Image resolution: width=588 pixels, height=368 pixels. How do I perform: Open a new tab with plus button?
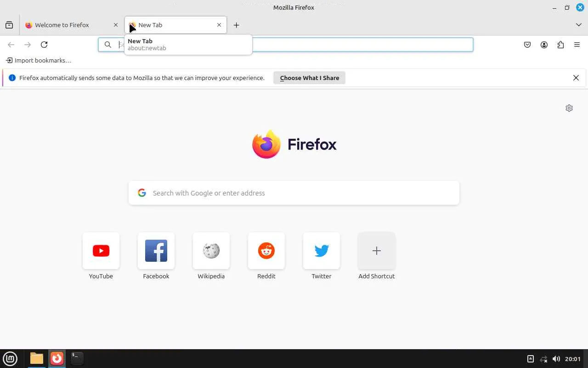pos(236,25)
